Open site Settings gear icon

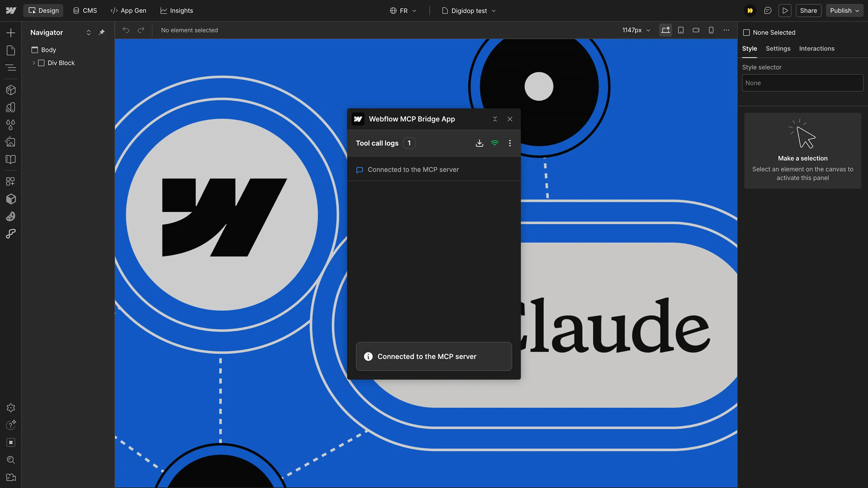point(11,408)
